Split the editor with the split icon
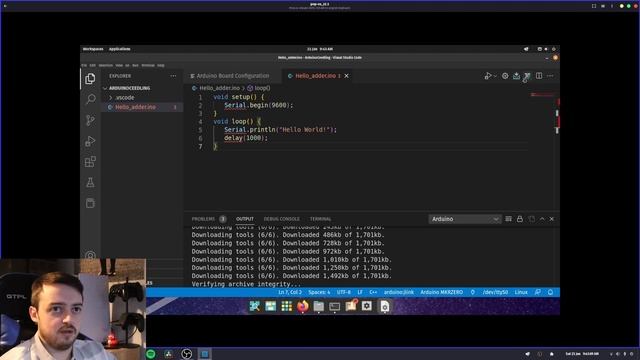Screen dimensions: 640x360 539,76
